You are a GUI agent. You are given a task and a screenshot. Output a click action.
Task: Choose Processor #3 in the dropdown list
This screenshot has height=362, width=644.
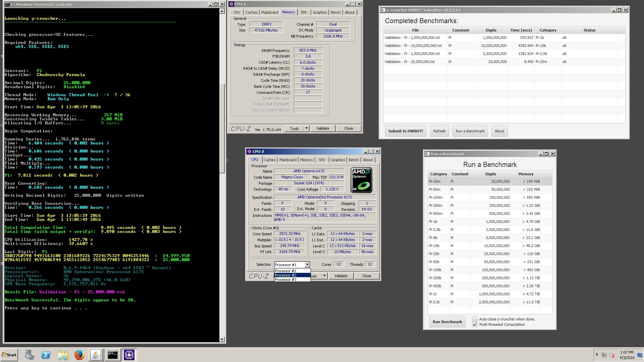coord(292,280)
